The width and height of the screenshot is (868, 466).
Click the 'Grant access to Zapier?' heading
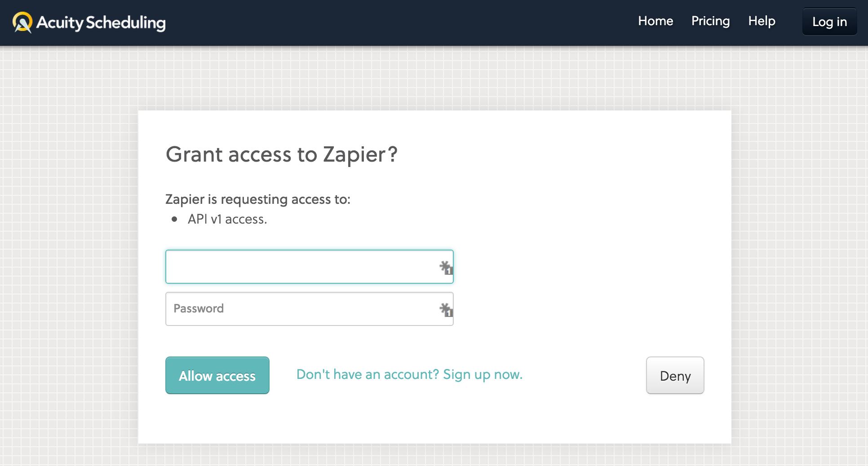tap(282, 154)
